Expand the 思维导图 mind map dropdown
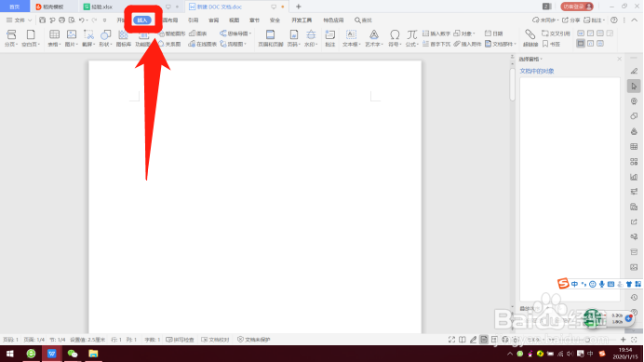Image resolution: width=644 pixels, height=362 pixels. 250,34
